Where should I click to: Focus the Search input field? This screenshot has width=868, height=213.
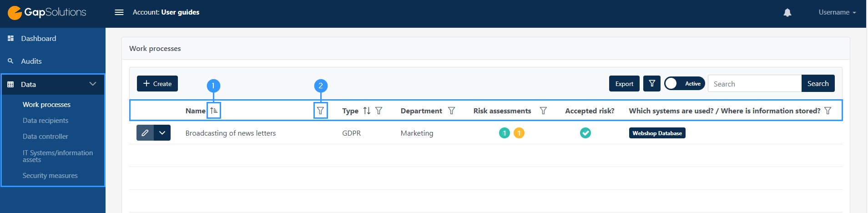click(755, 84)
